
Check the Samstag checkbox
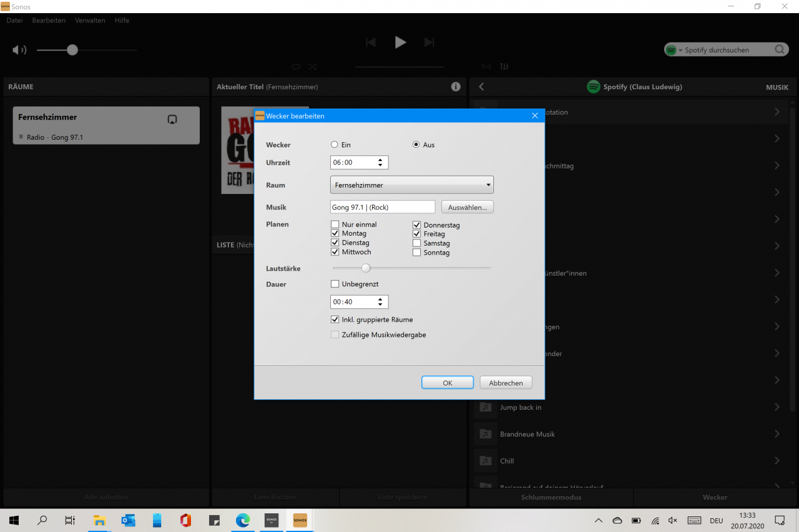pyautogui.click(x=417, y=243)
